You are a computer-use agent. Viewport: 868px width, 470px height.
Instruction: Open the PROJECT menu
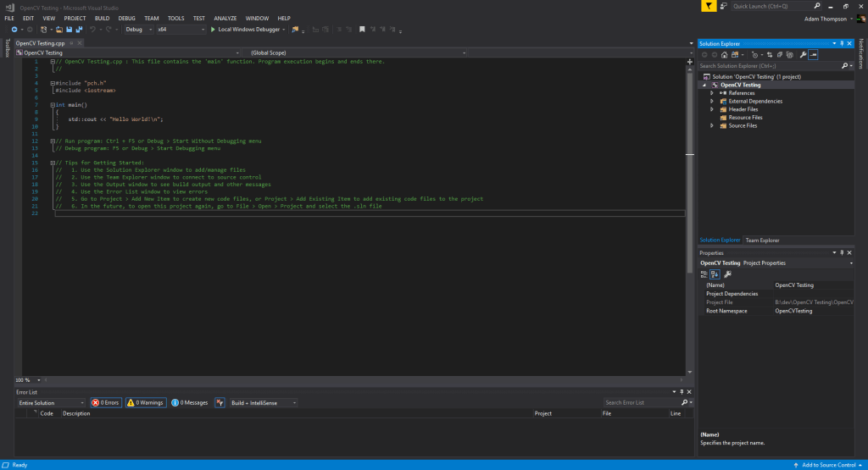pos(75,19)
